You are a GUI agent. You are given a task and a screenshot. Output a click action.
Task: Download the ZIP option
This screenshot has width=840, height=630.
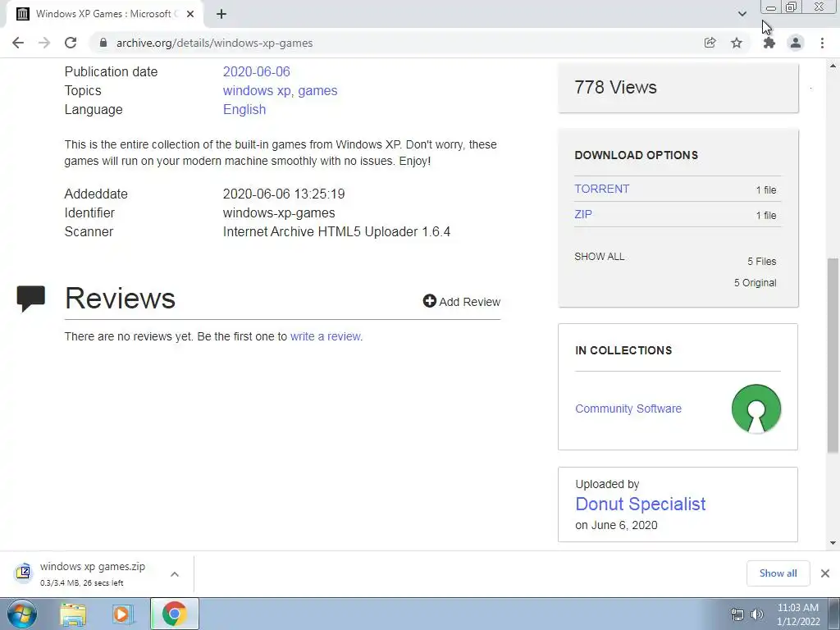pos(583,214)
